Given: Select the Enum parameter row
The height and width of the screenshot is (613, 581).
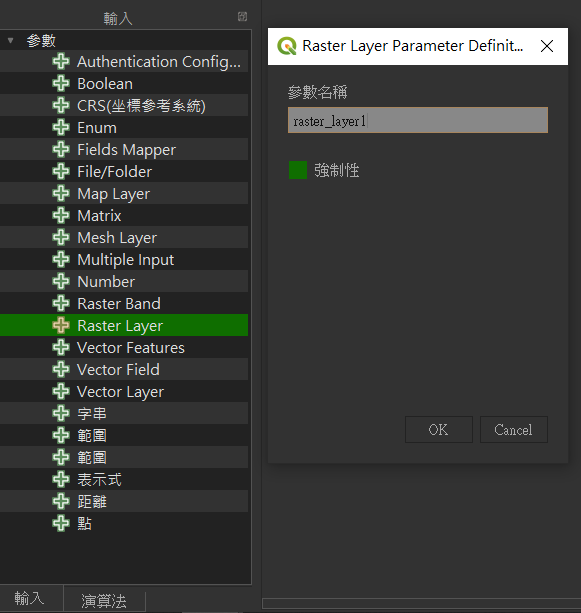Looking at the screenshot, I should pos(124,127).
